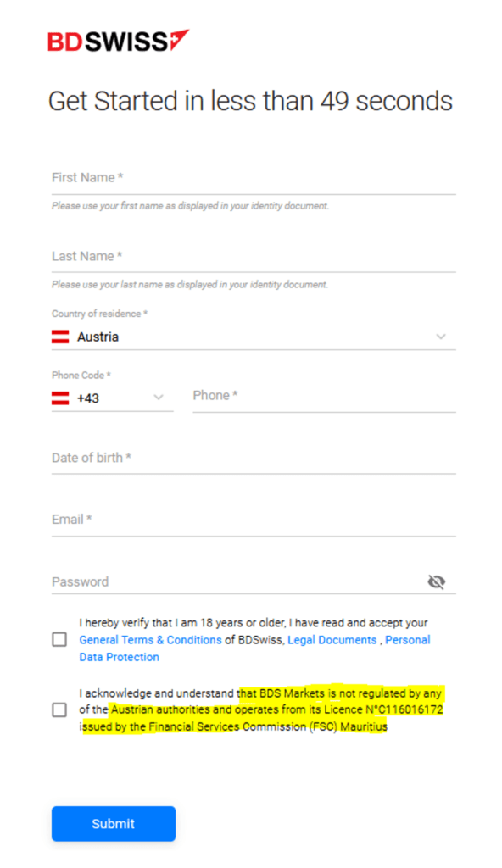Expand the Country of residence chevron
This screenshot has height=868, width=502.
point(441,337)
